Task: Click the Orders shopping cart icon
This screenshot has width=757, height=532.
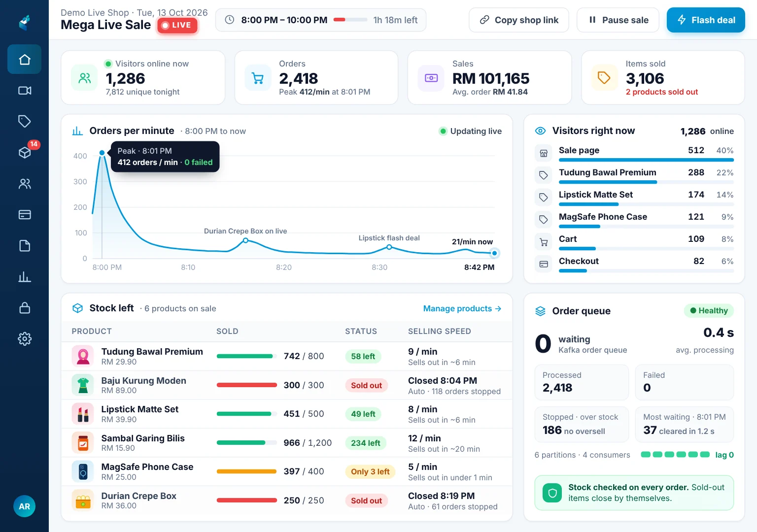Action: click(x=258, y=78)
